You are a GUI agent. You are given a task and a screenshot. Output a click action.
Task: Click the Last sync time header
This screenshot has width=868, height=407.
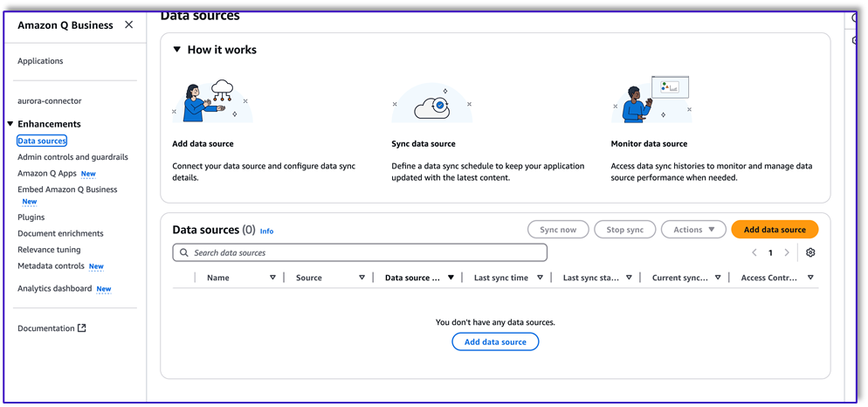click(x=501, y=278)
